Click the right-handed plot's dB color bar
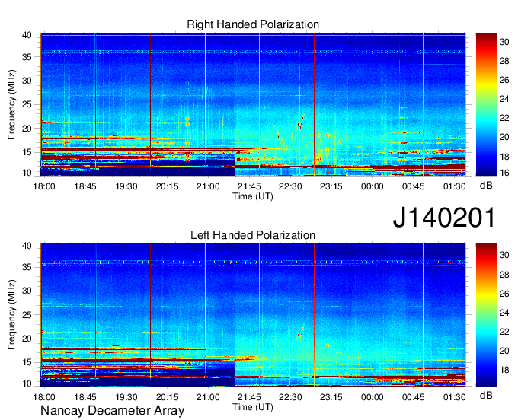The width and height of the screenshot is (518, 420). [x=486, y=104]
